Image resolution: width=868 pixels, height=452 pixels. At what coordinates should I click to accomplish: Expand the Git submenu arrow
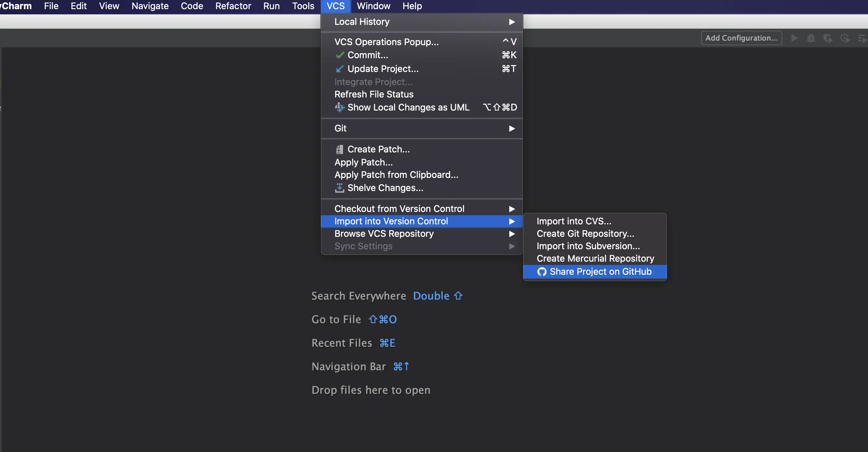(x=512, y=128)
